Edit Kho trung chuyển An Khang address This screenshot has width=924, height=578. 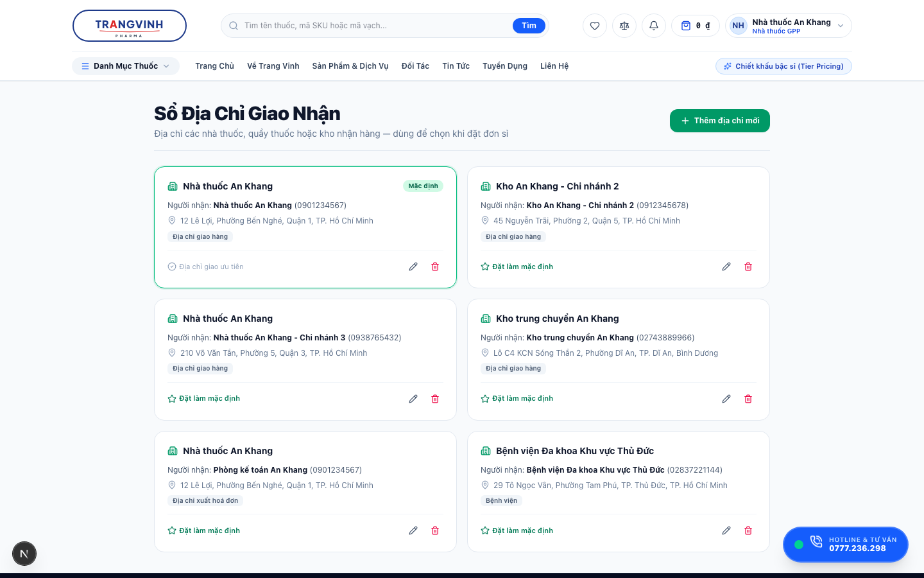pyautogui.click(x=726, y=399)
